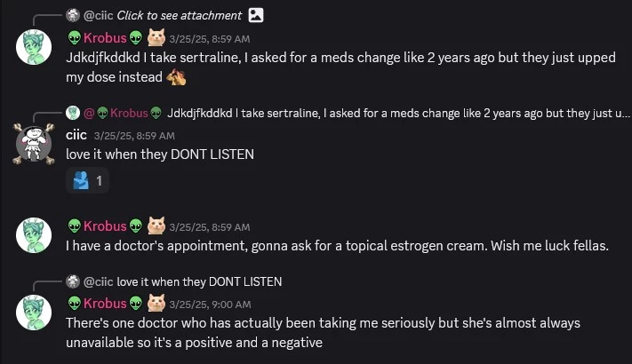Image resolution: width=632 pixels, height=364 pixels.
Task: Open the attachment image icon in reply preview
Action: click(256, 15)
